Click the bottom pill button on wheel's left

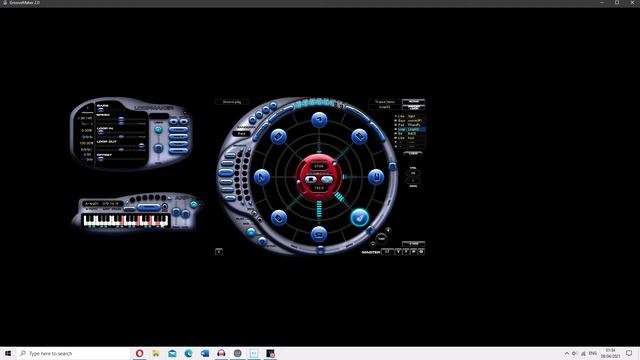[230, 198]
